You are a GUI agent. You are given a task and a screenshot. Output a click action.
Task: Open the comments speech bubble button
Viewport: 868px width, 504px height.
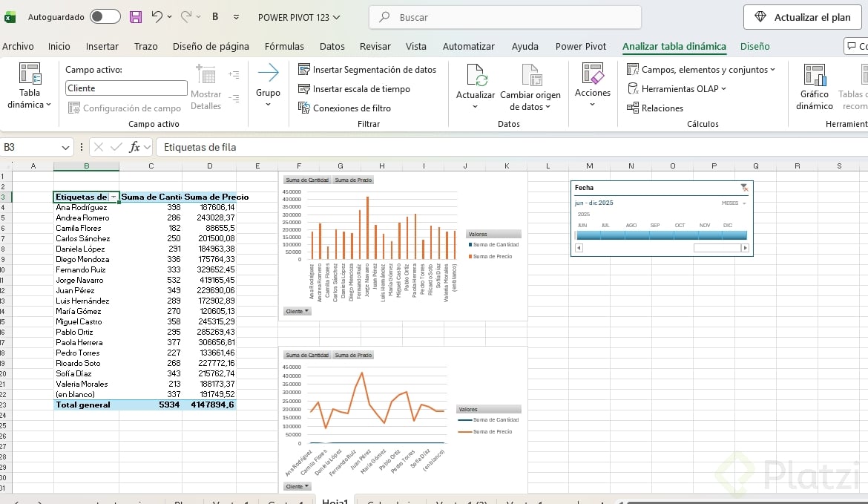[x=856, y=46]
